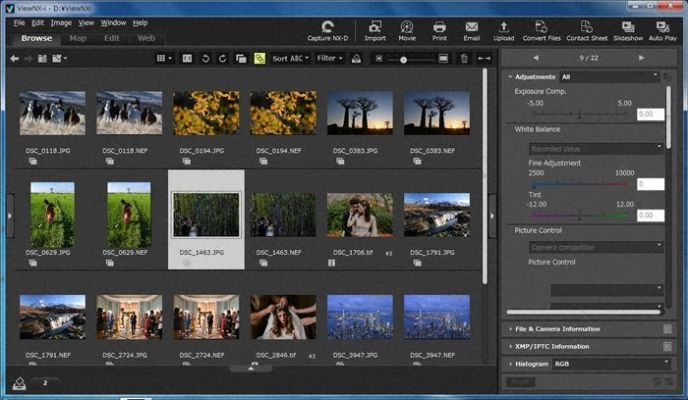This screenshot has width=688, height=400.
Task: Open the Image menu
Action: [x=61, y=22]
